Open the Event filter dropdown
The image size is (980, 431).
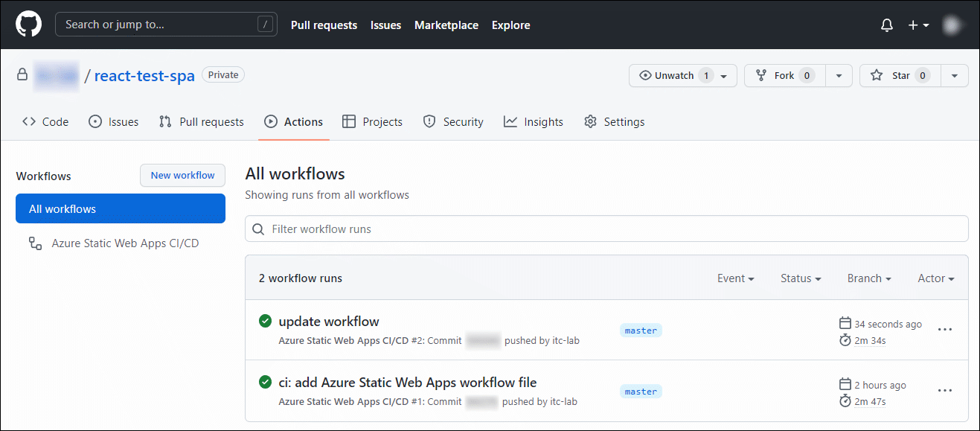click(735, 278)
